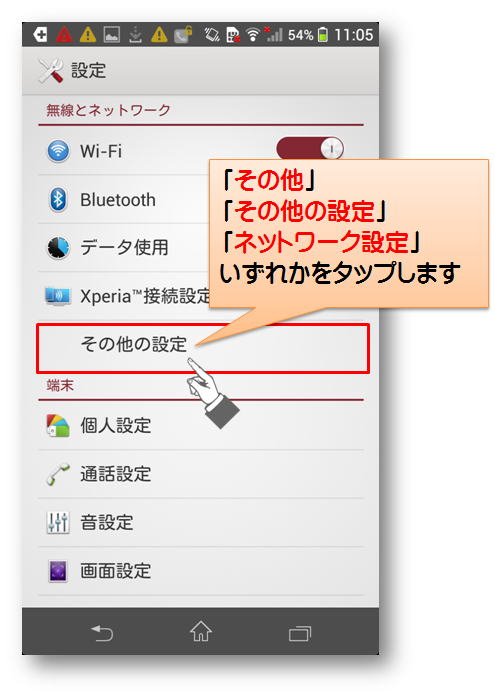Viewport: 495px width, 697px height.
Task: Tap the recent apps navigation button
Action: tap(299, 633)
